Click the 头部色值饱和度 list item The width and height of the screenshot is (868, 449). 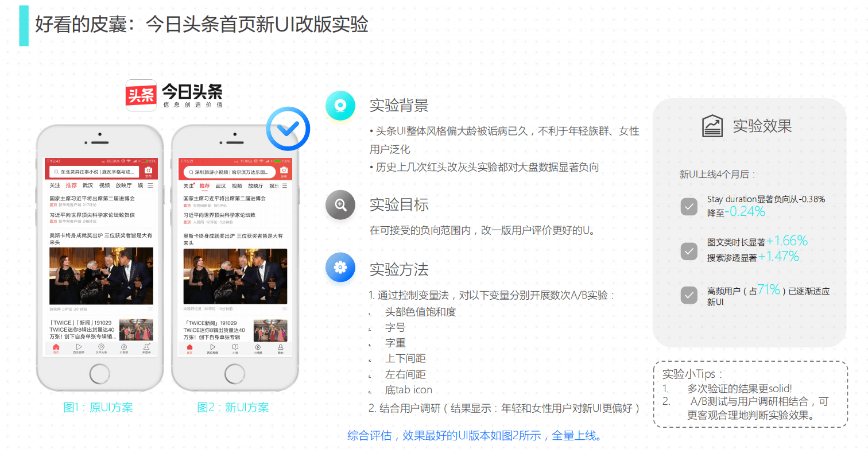(421, 312)
